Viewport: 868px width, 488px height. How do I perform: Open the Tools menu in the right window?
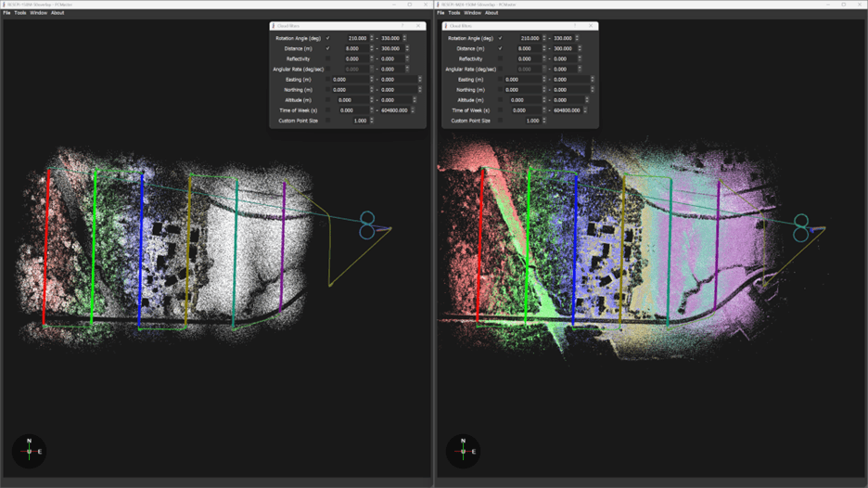pyautogui.click(x=453, y=13)
